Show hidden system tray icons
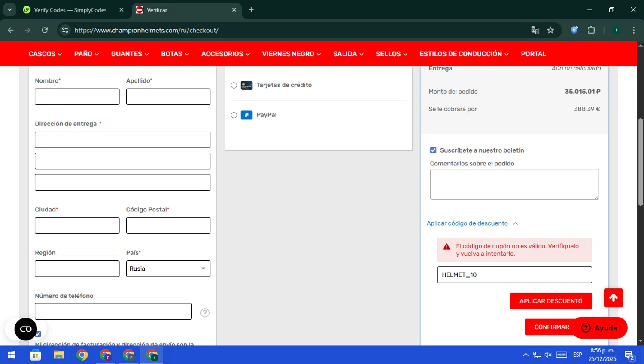 coord(526,355)
